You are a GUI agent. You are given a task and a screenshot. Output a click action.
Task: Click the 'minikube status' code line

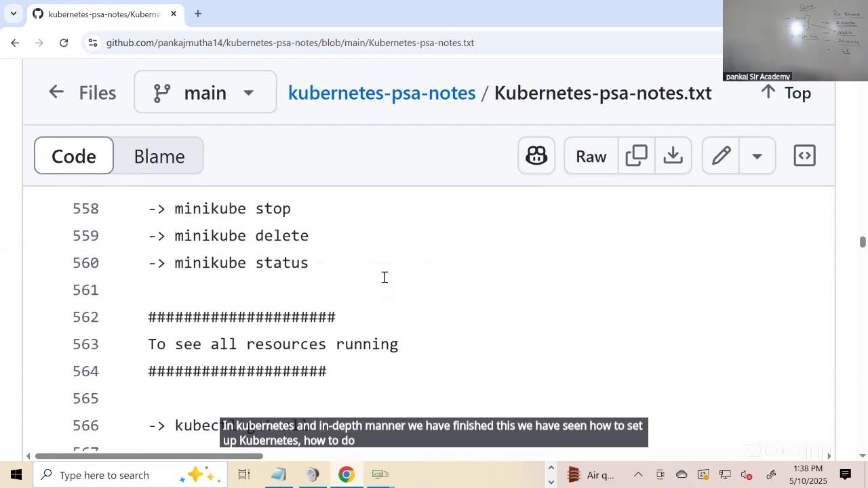coord(229,263)
